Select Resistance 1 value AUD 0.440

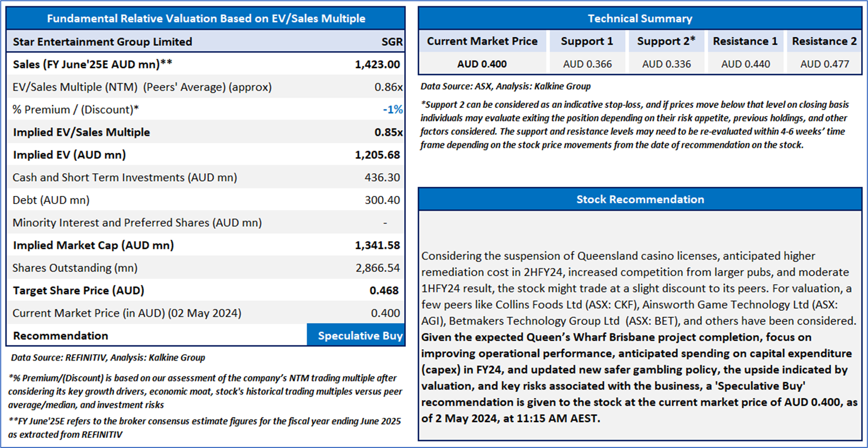click(x=745, y=64)
